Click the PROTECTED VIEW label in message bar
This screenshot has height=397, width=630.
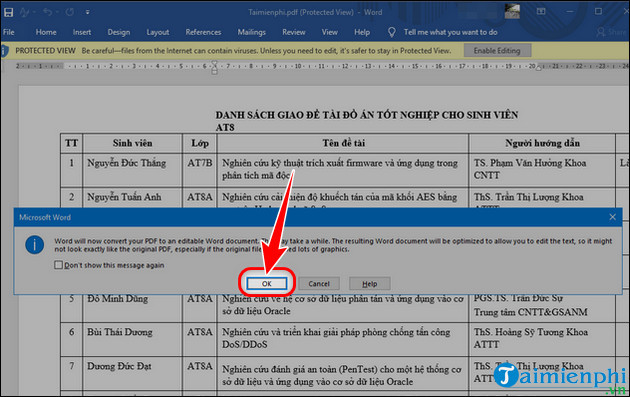tap(45, 51)
